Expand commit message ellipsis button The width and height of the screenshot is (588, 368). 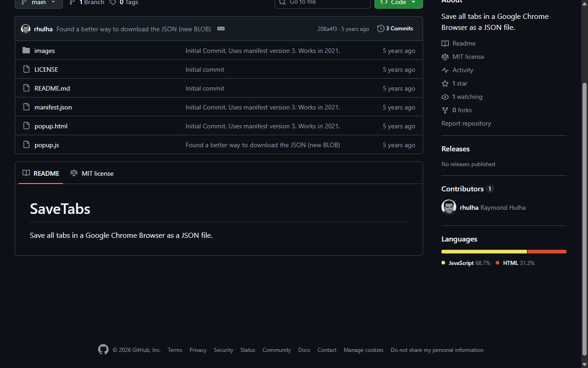(221, 29)
